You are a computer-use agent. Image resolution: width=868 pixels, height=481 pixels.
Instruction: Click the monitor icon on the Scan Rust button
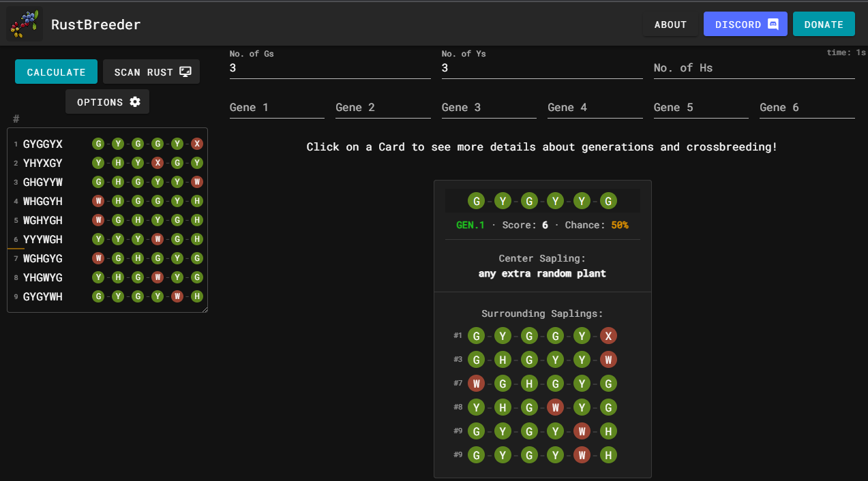coord(185,72)
